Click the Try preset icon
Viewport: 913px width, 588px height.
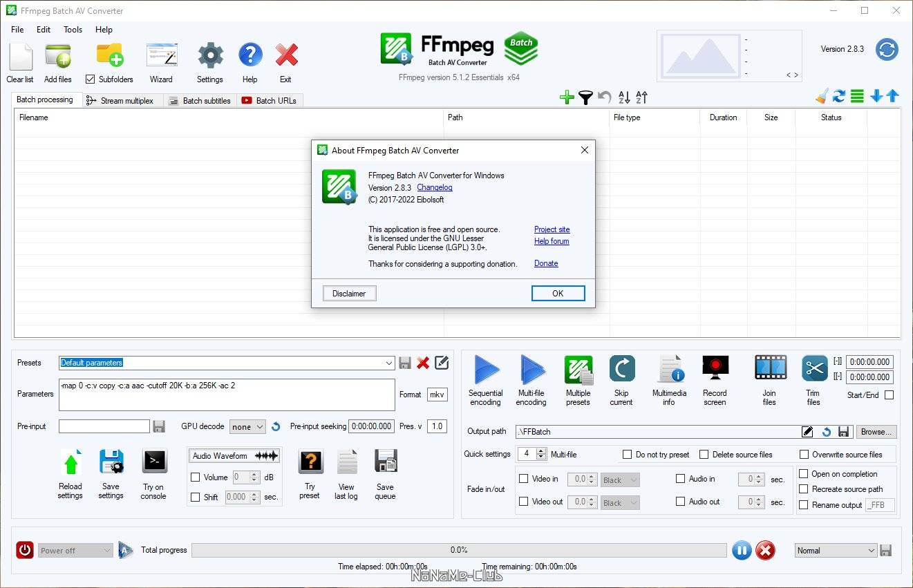click(x=310, y=461)
